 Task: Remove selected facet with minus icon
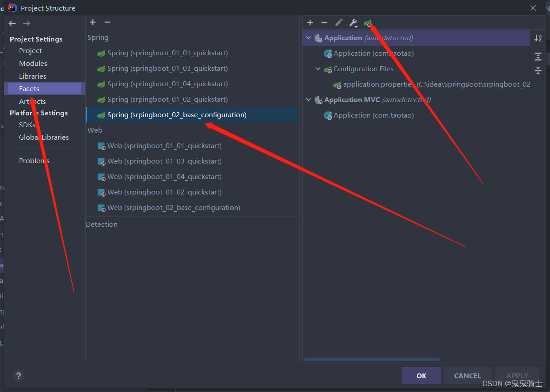(107, 22)
